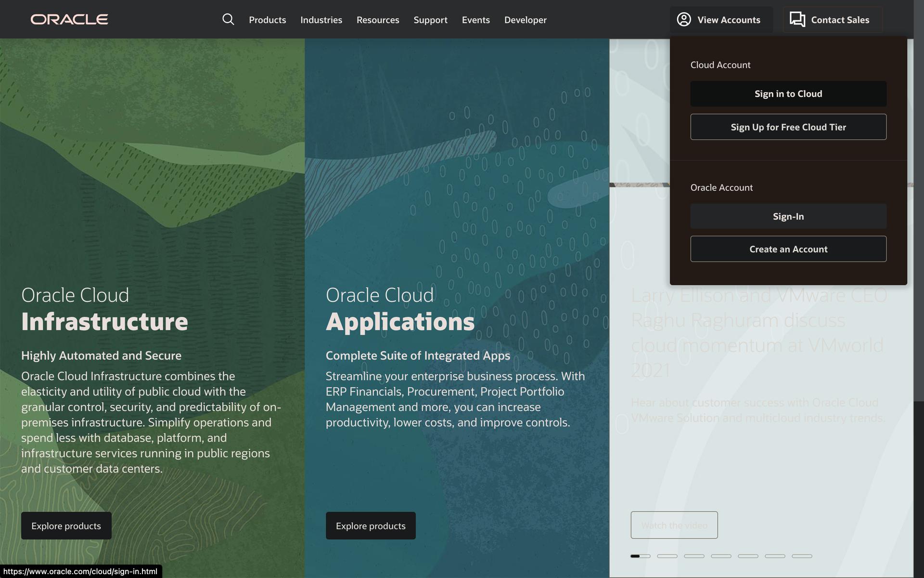Image resolution: width=924 pixels, height=578 pixels.
Task: Open the Events menu item
Action: [475, 20]
